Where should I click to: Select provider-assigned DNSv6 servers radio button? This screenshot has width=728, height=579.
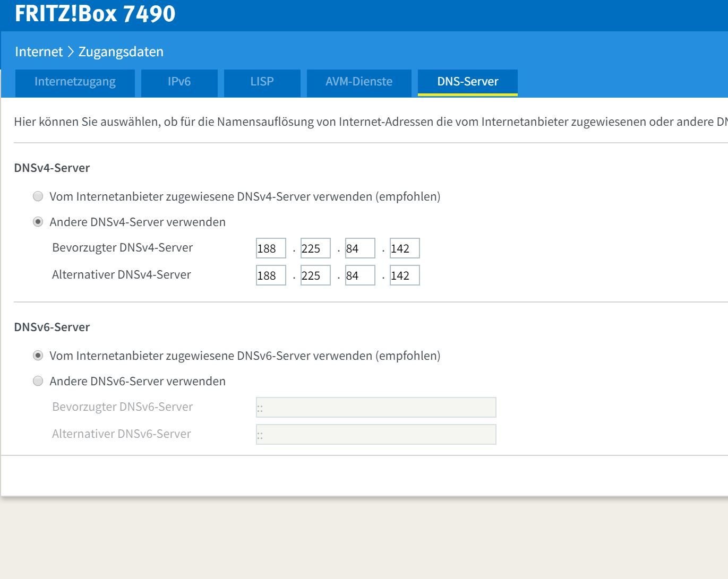click(x=38, y=356)
